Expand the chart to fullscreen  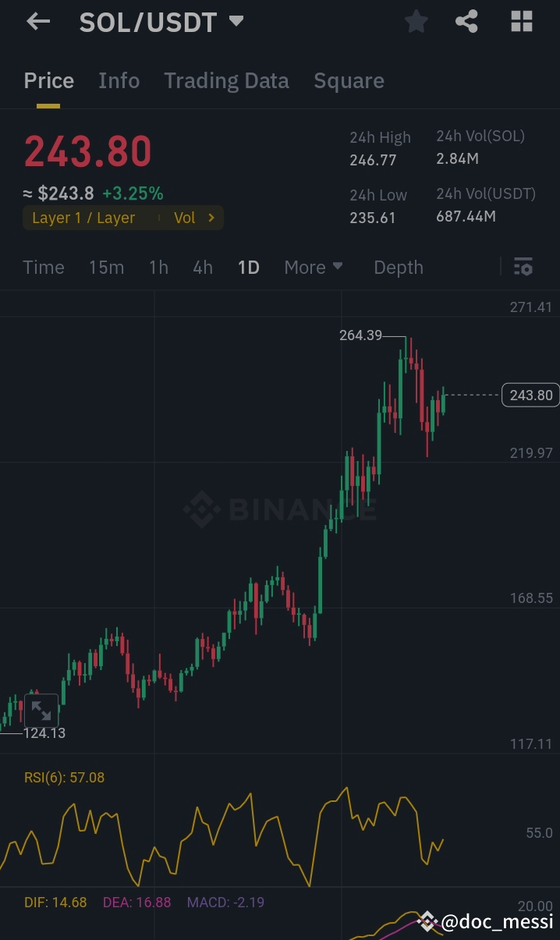[41, 710]
